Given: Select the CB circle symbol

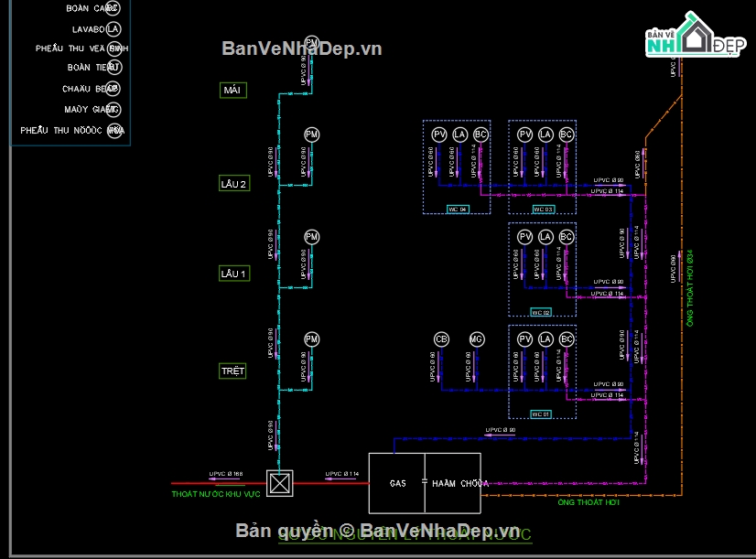Looking at the screenshot, I should 441,339.
